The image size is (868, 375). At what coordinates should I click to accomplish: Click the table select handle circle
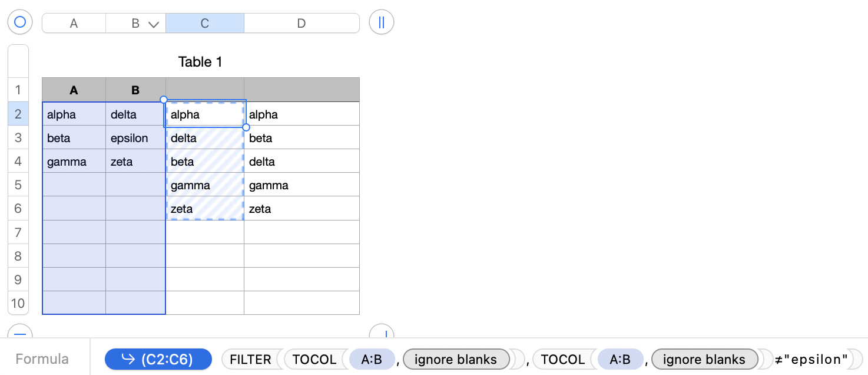20,22
